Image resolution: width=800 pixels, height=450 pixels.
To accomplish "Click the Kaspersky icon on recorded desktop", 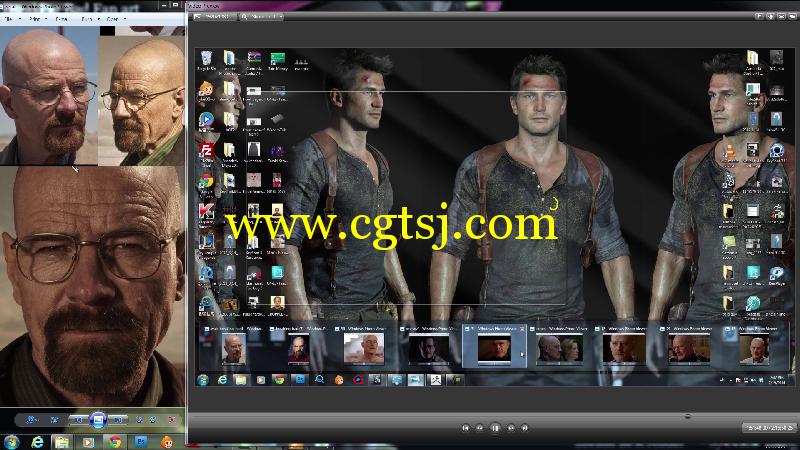I will click(206, 215).
